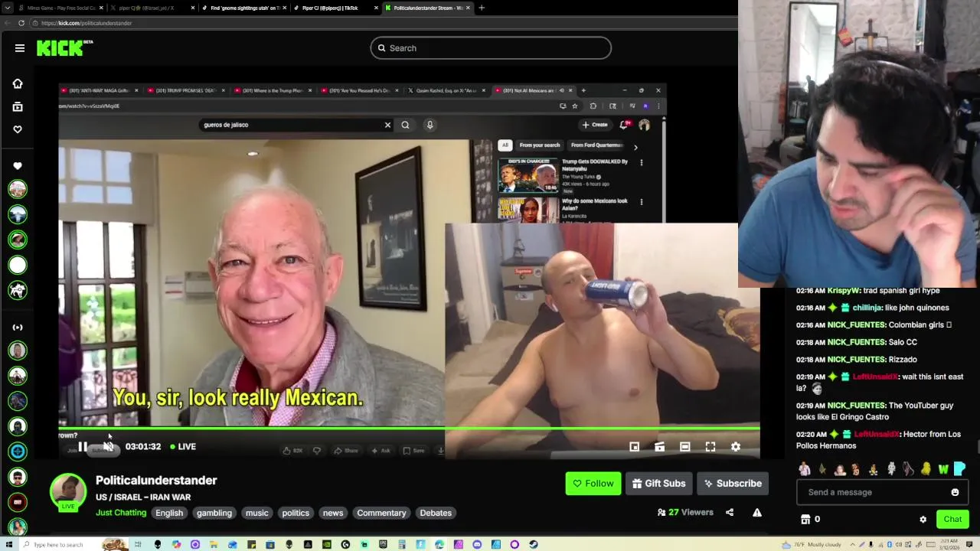
Task: Switch to gnome sightings utah tab
Action: point(243,8)
